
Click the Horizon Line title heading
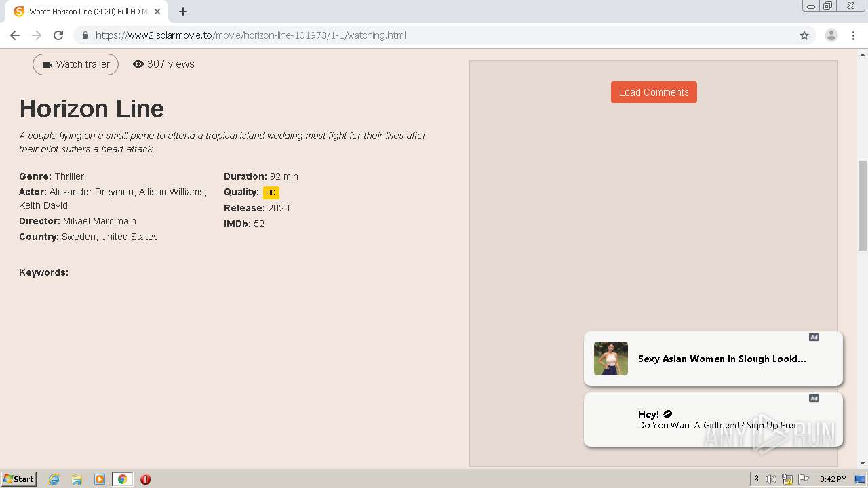pos(92,108)
